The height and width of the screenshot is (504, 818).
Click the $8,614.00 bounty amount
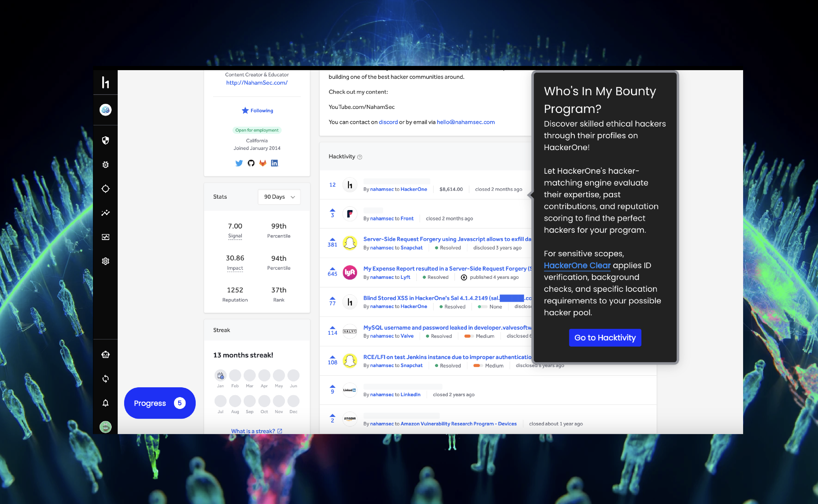451,189
